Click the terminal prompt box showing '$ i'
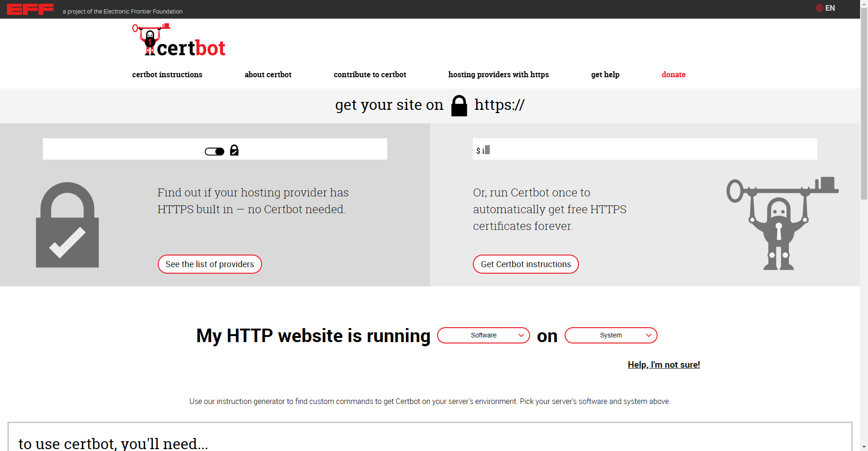 coord(645,149)
